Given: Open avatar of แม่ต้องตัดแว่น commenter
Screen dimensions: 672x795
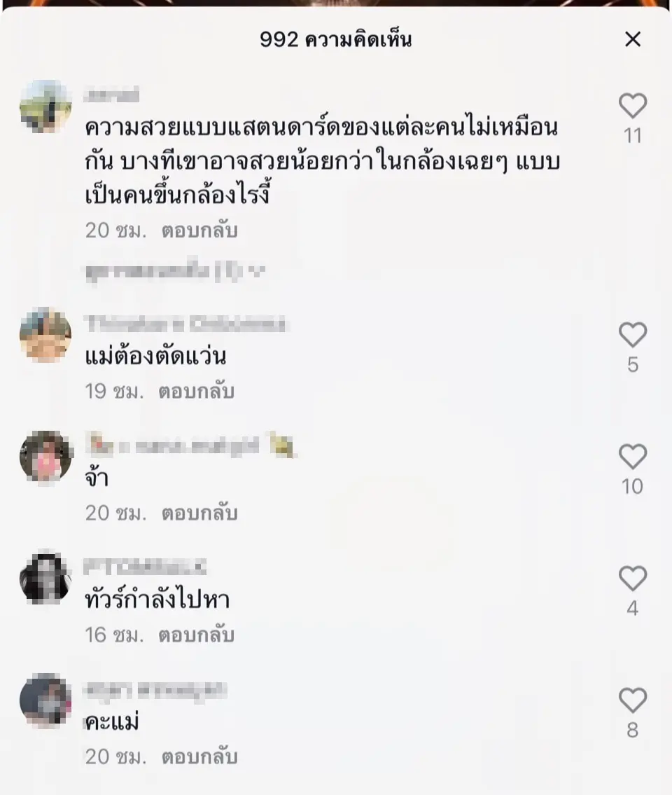Looking at the screenshot, I should tap(45, 336).
